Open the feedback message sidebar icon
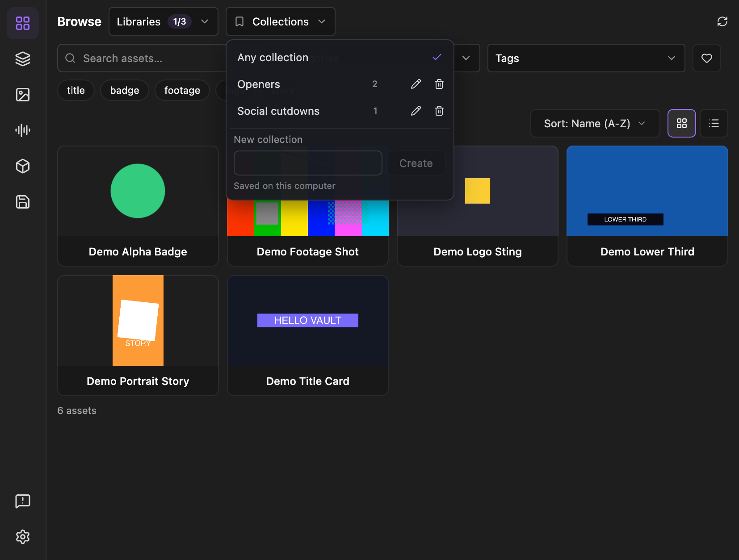 [x=23, y=501]
